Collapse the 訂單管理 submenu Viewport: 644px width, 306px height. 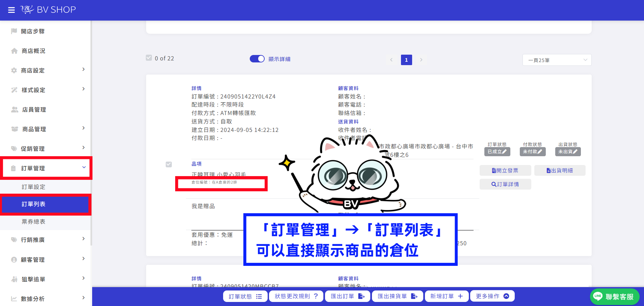tap(84, 167)
